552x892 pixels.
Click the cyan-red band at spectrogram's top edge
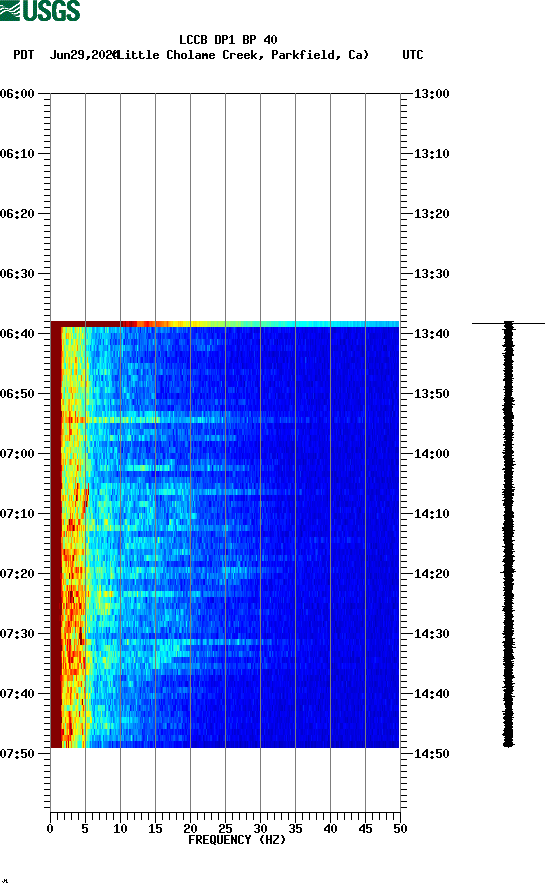point(225,324)
